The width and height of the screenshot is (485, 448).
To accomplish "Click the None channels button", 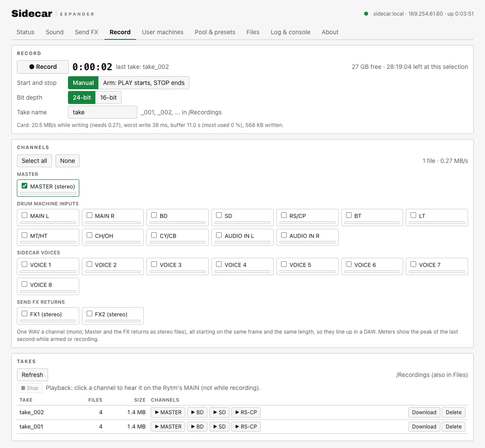I will click(x=68, y=161).
